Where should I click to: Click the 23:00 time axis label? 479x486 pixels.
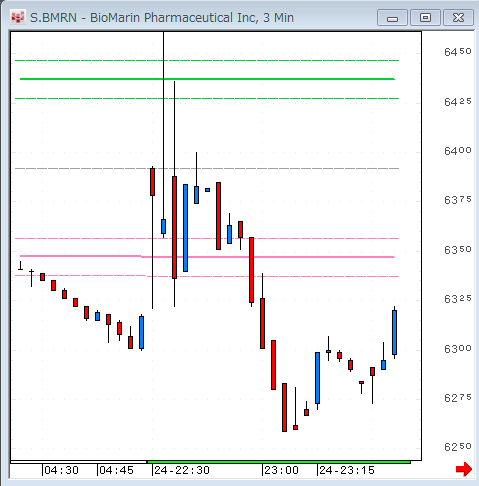[281, 470]
